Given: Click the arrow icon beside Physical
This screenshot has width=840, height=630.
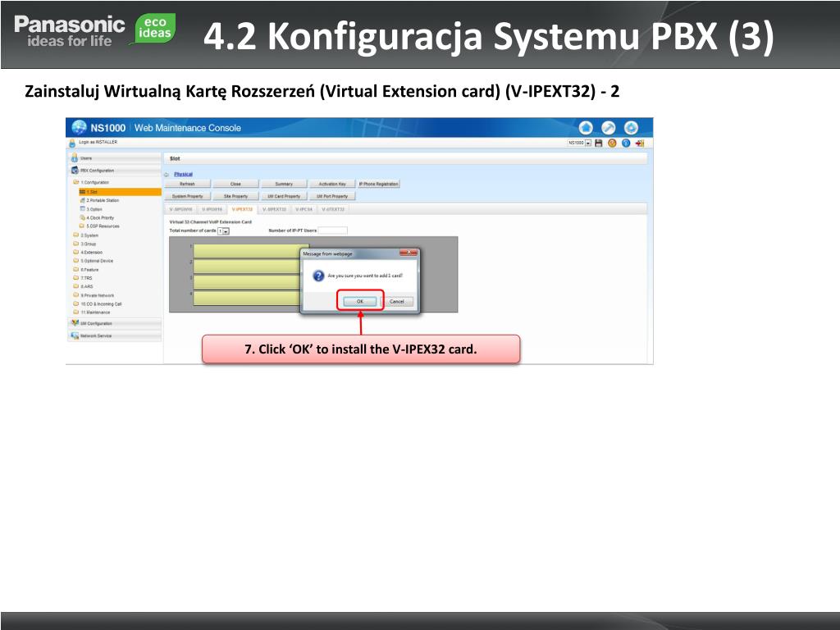Looking at the screenshot, I should tap(167, 175).
